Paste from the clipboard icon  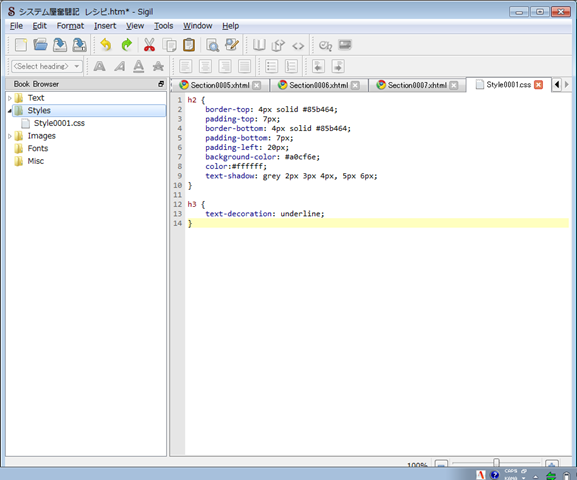(x=189, y=45)
